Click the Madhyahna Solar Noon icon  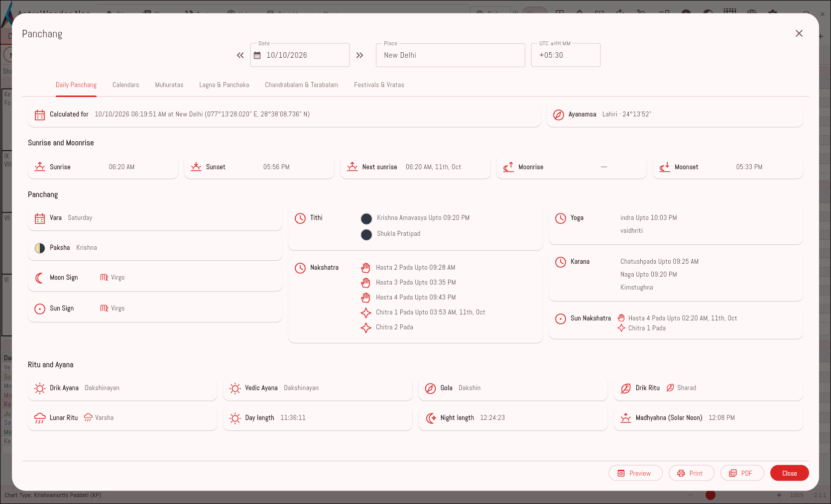626,418
